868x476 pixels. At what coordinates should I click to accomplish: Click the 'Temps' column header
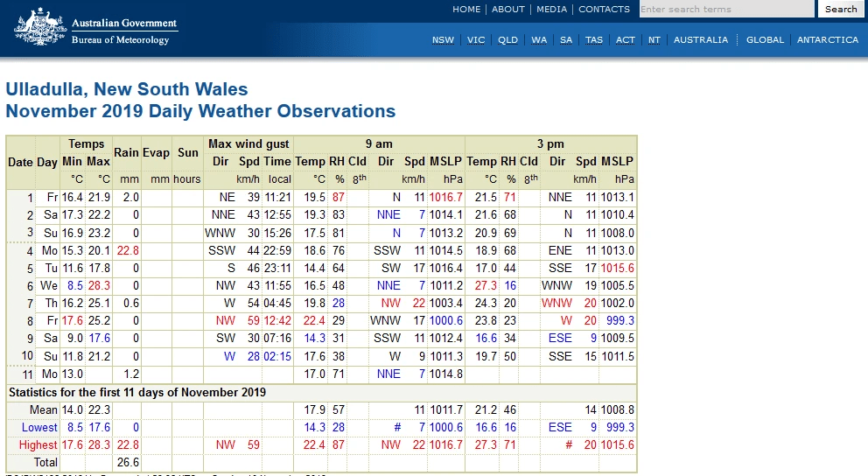coord(86,143)
